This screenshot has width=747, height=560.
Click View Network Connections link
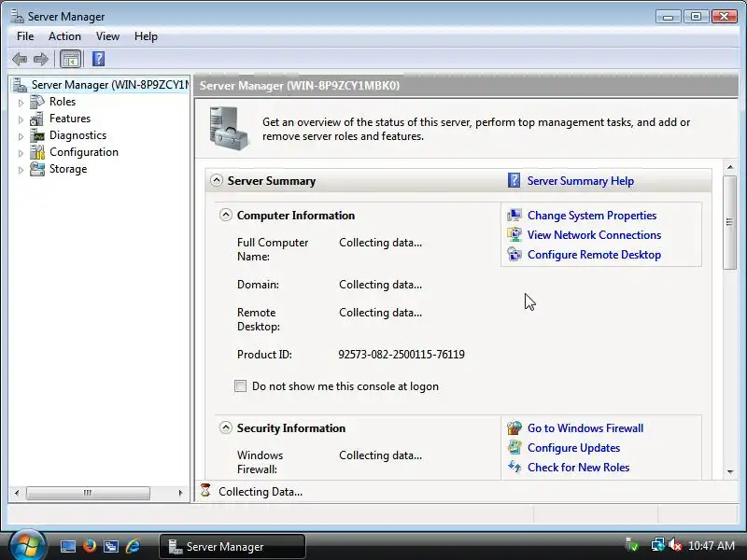pos(594,235)
